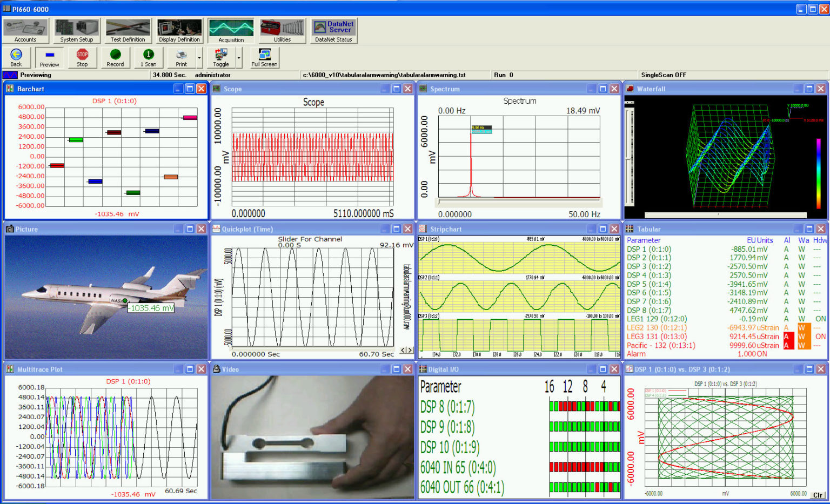Open the Display Definition module

pos(179,30)
